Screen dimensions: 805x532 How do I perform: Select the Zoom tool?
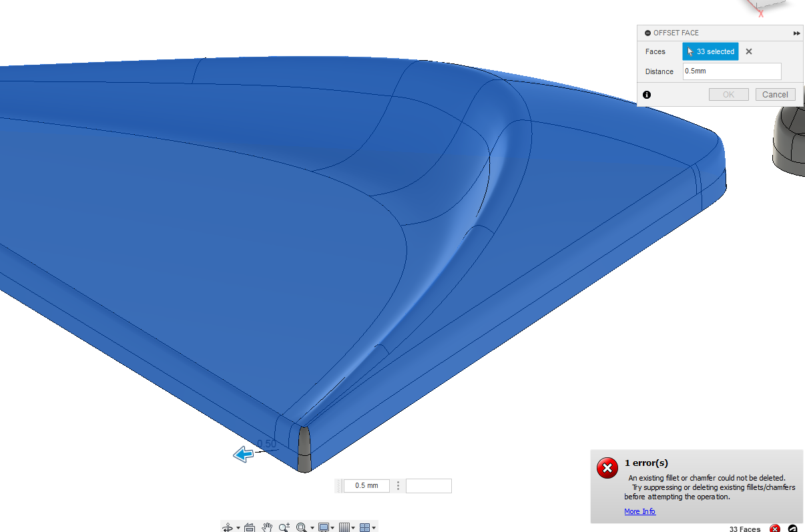tap(284, 527)
